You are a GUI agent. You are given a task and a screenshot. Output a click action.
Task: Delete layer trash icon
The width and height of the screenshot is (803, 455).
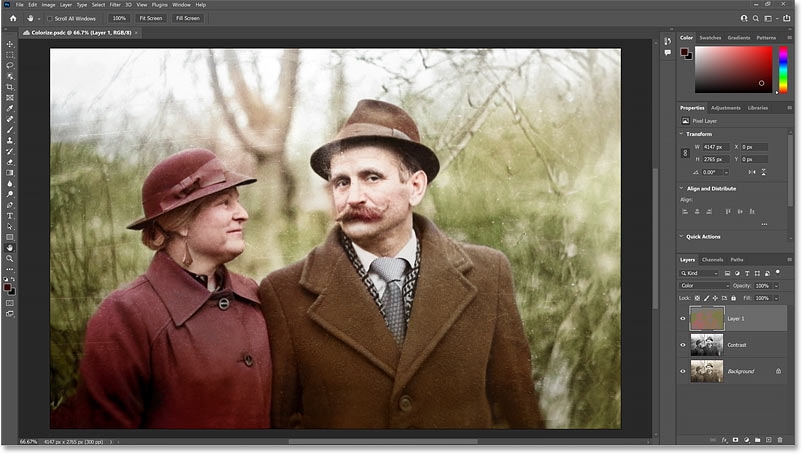point(780,440)
